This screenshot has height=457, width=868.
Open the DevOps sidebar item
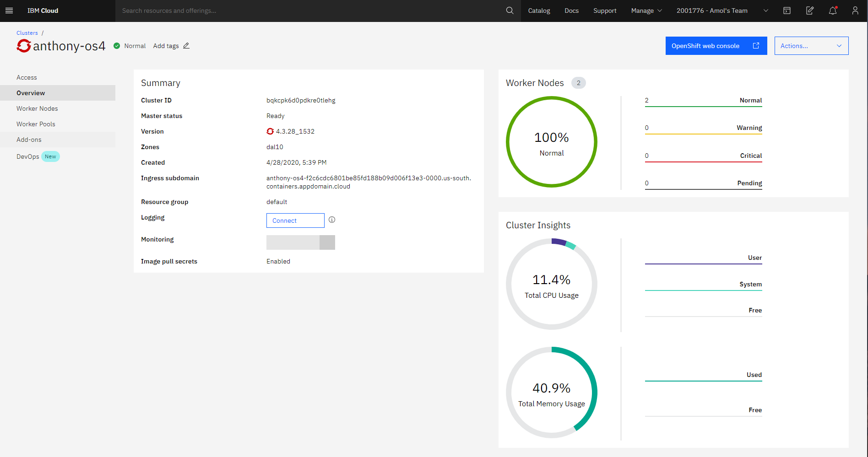pyautogui.click(x=58, y=156)
